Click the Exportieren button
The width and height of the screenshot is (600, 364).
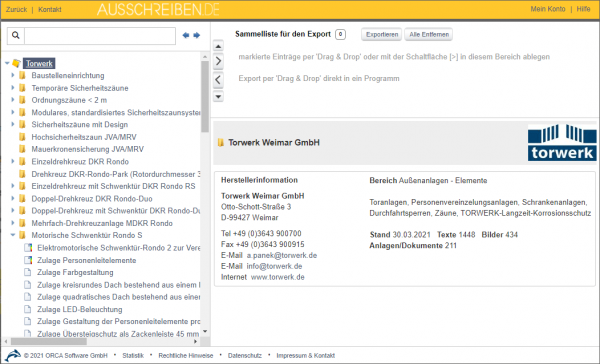click(382, 34)
